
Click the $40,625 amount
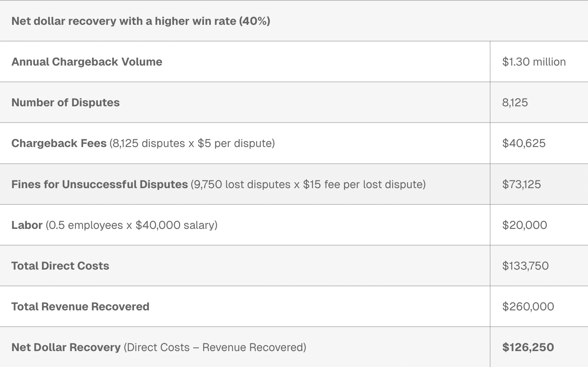(524, 143)
